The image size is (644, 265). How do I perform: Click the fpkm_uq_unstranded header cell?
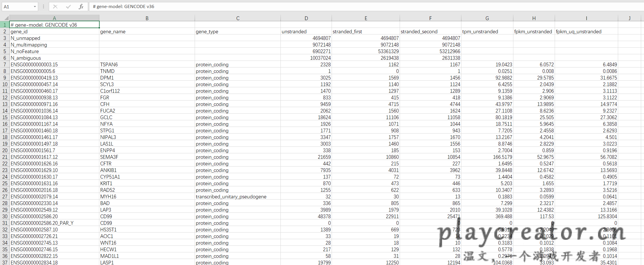pyautogui.click(x=586, y=32)
